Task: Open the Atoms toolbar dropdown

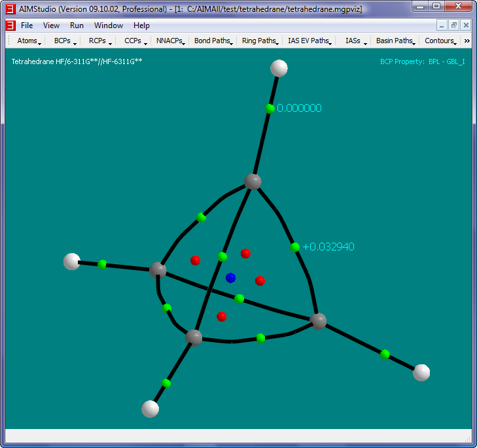Action: point(29,41)
